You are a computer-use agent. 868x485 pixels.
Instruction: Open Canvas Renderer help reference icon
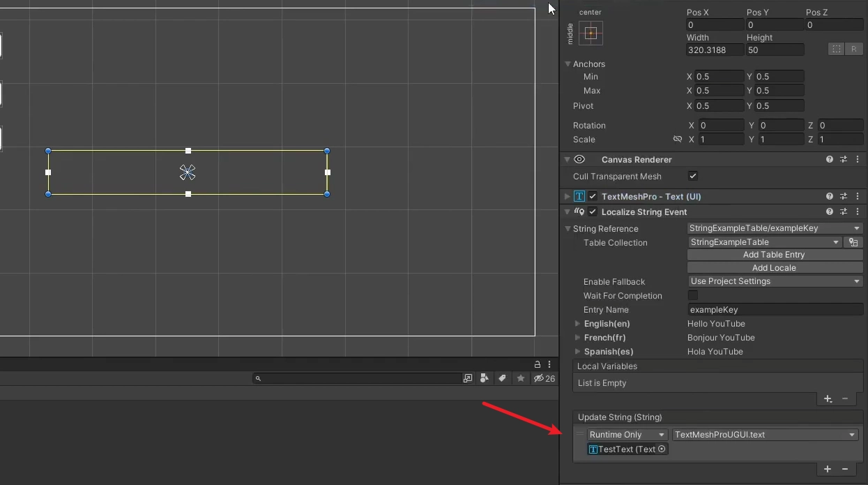pos(830,160)
